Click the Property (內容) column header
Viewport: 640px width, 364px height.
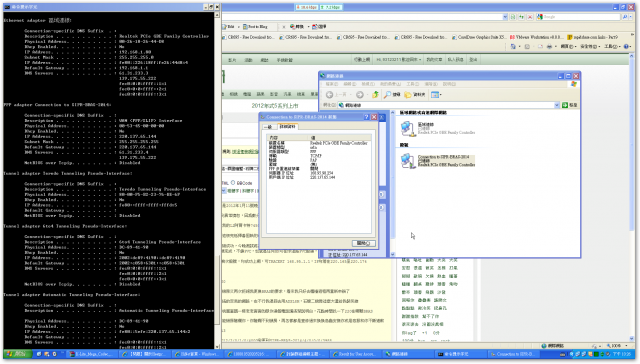[x=288, y=138]
